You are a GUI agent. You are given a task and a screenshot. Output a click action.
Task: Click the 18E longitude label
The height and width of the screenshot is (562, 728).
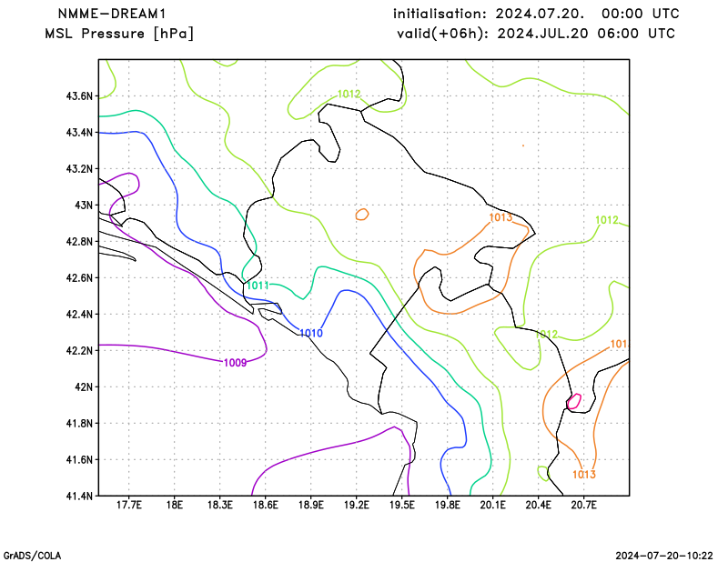[x=174, y=505]
